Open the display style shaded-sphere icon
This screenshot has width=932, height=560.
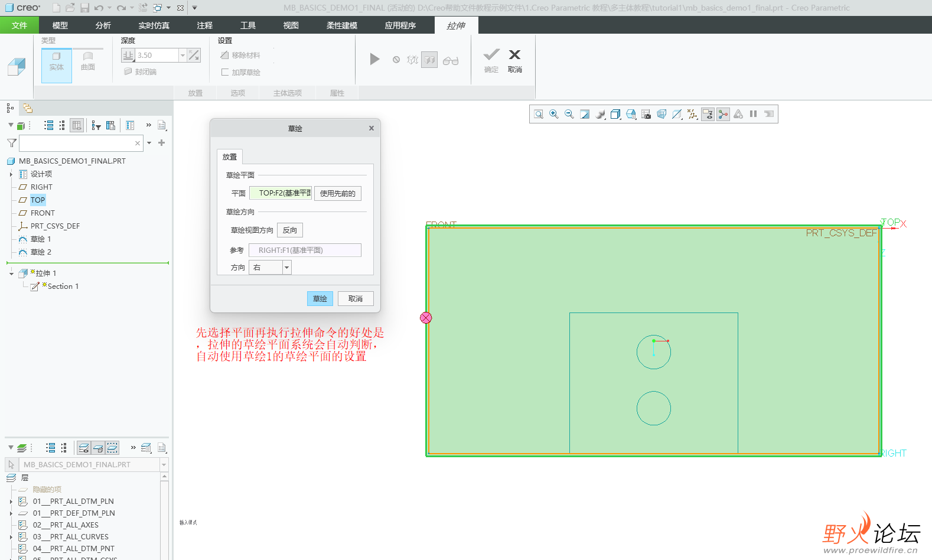(x=600, y=114)
